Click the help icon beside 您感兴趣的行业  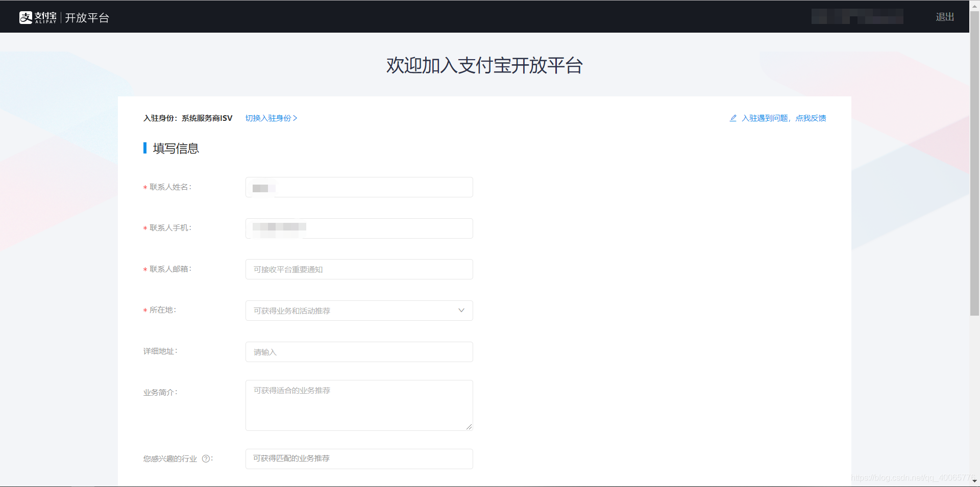[x=206, y=458]
